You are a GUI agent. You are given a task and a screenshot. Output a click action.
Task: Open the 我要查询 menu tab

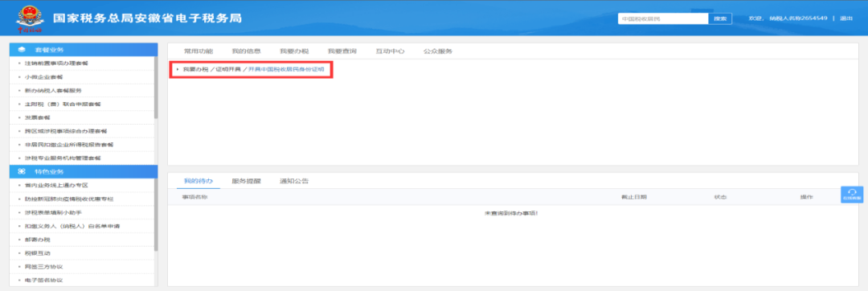click(x=342, y=51)
